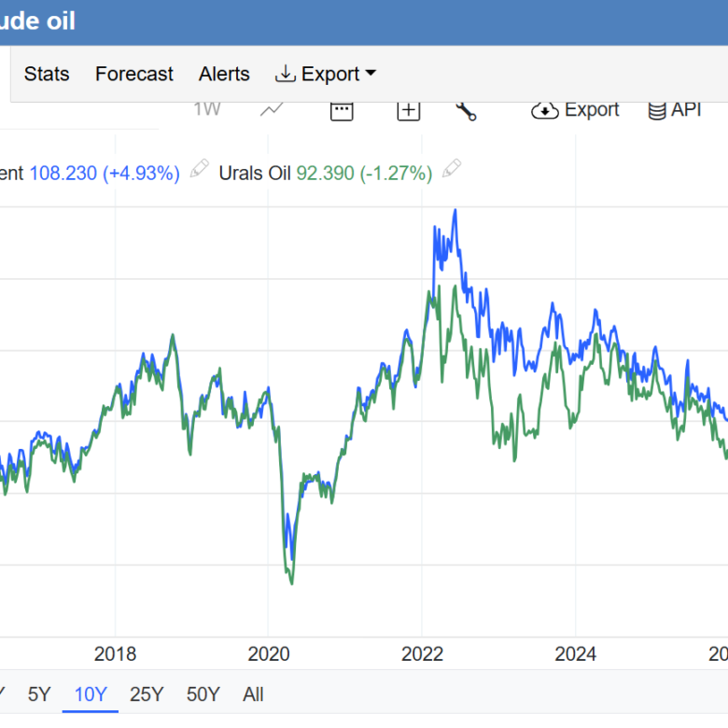Image resolution: width=728 pixels, height=728 pixels.
Task: Open the calendar date range picker
Action: point(342,110)
